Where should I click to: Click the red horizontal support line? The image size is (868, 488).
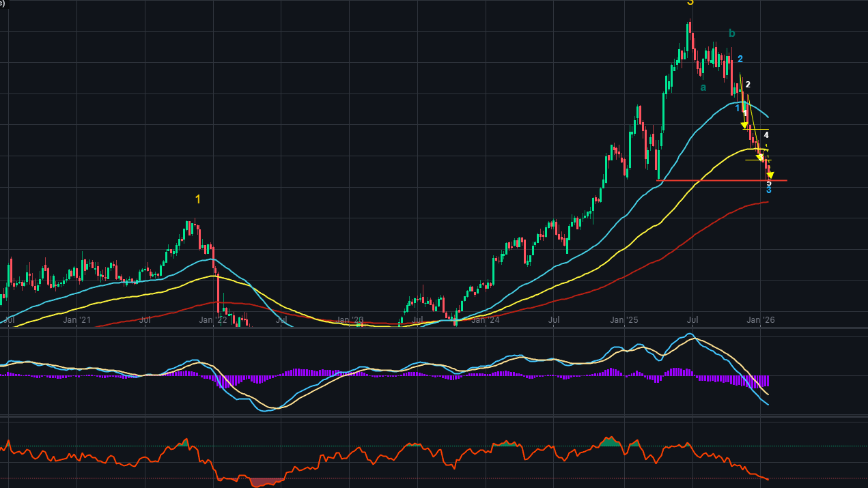click(x=717, y=180)
